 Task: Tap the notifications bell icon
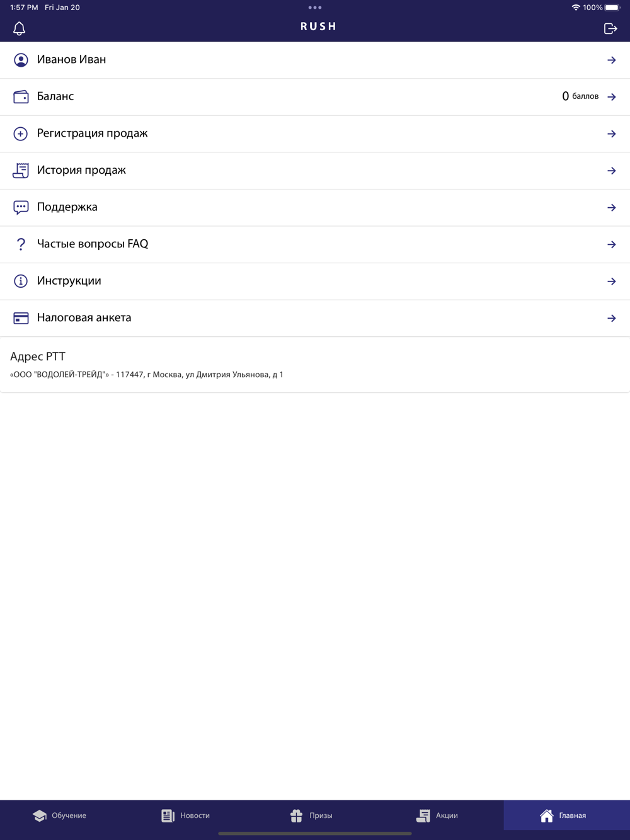[20, 28]
